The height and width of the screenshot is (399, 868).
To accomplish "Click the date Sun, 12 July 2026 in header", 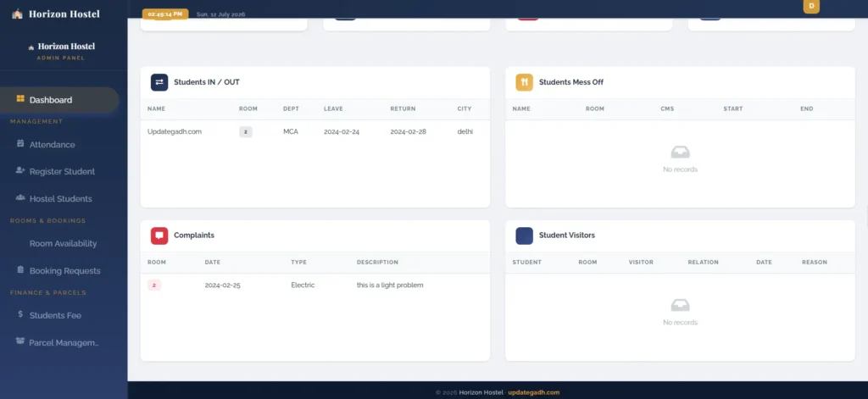I will [x=221, y=14].
